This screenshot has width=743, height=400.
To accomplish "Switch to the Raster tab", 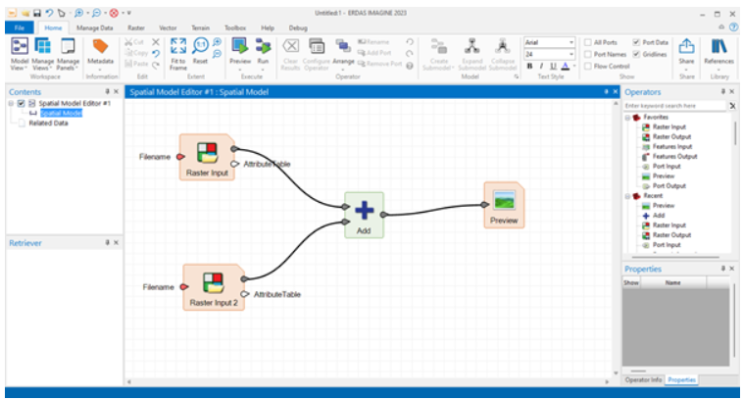I will [136, 28].
